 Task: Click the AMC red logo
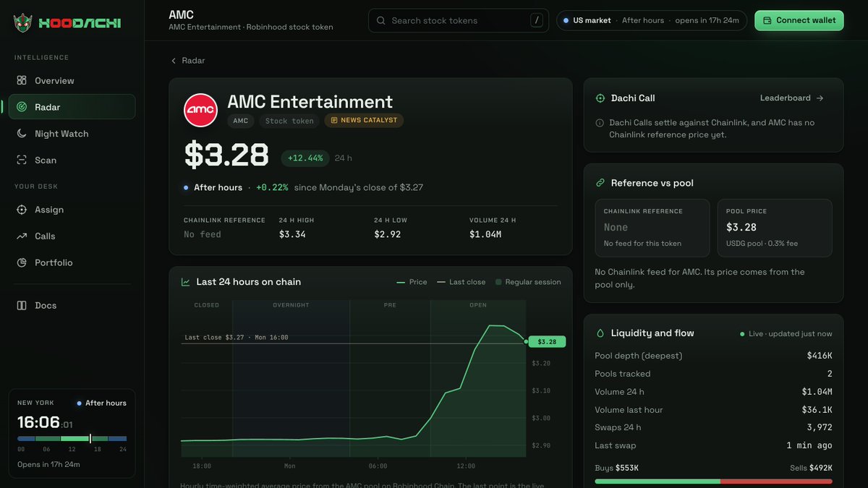click(x=201, y=111)
